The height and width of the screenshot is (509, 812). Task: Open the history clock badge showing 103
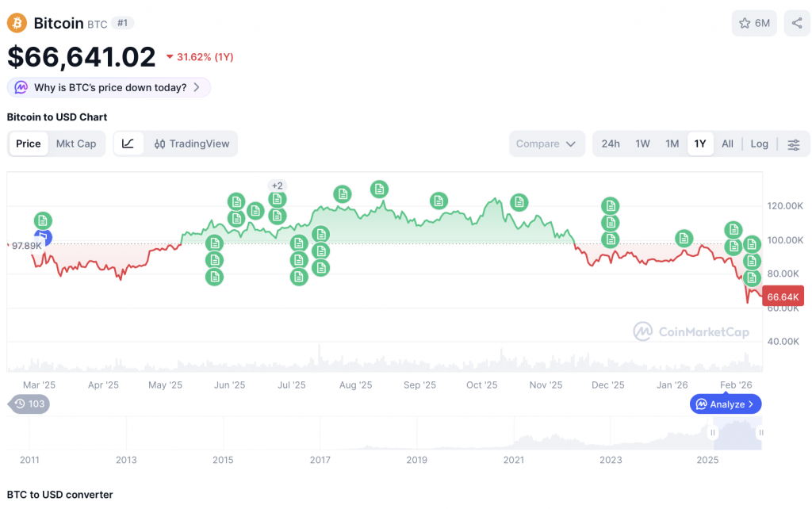click(x=29, y=404)
